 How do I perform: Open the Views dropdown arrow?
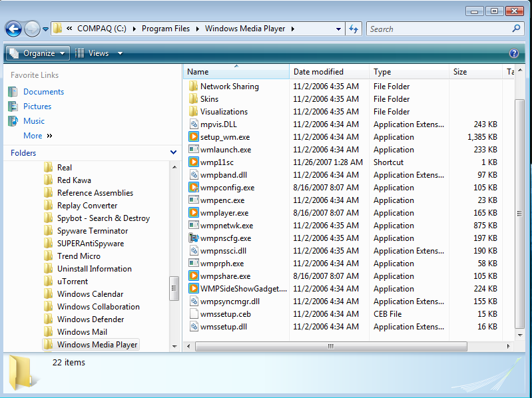(120, 53)
